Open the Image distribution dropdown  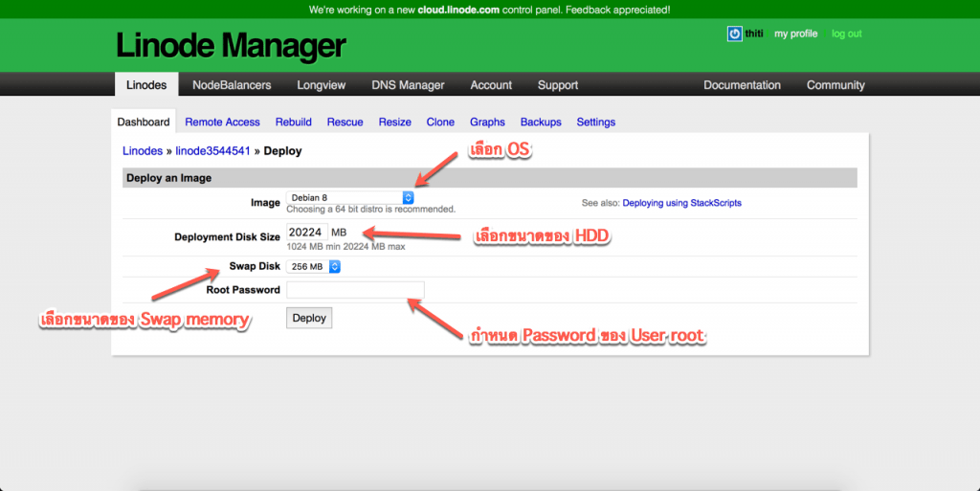350,197
